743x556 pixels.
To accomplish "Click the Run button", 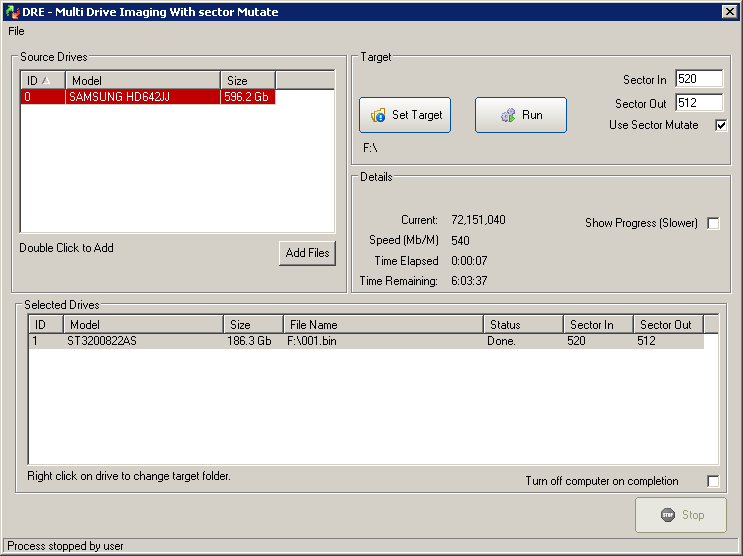I will pos(520,115).
